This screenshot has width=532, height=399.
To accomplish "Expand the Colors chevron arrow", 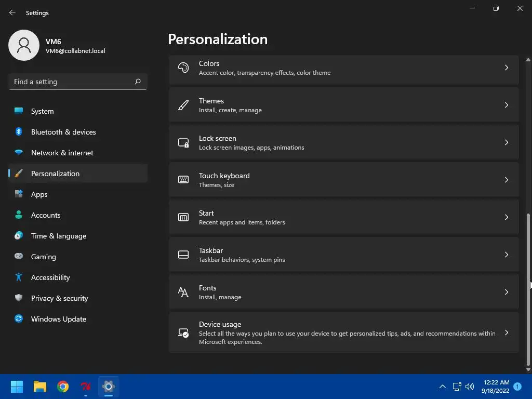I will (x=506, y=68).
